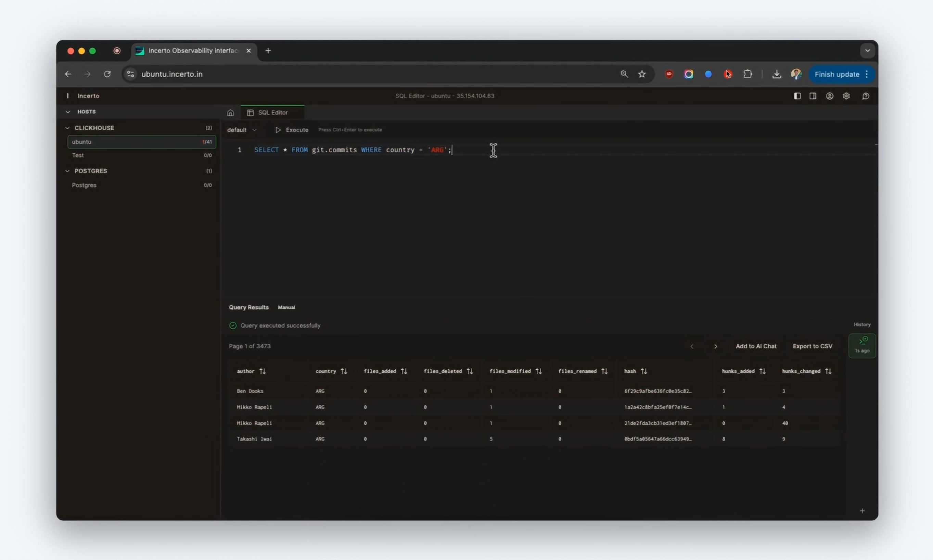
Task: Sort by files_added column
Action: coord(404,371)
